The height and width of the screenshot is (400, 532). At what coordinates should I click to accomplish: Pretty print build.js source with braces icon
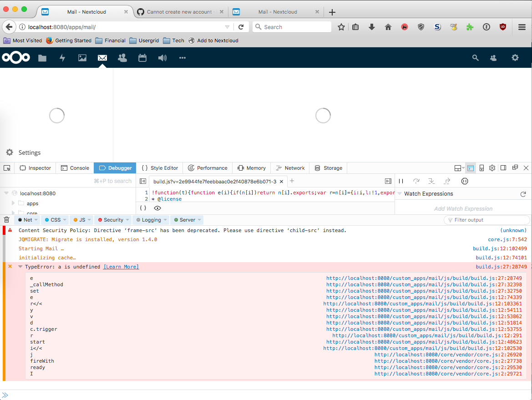tap(142, 208)
